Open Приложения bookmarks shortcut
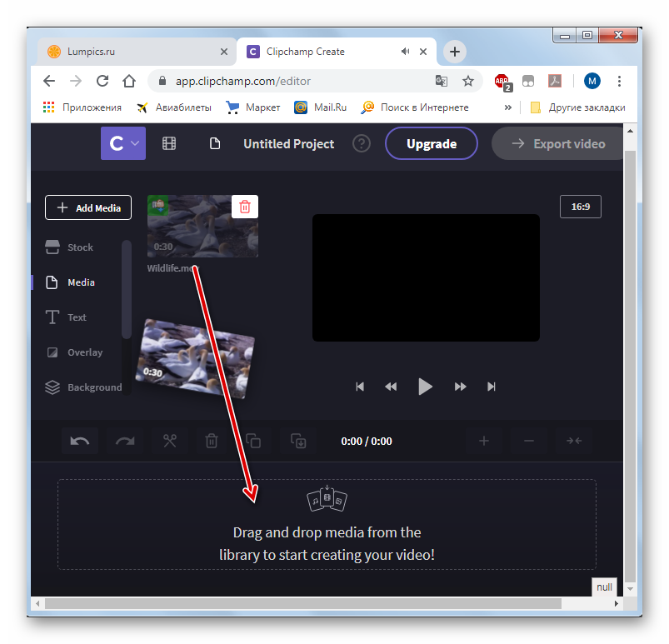 coord(82,107)
